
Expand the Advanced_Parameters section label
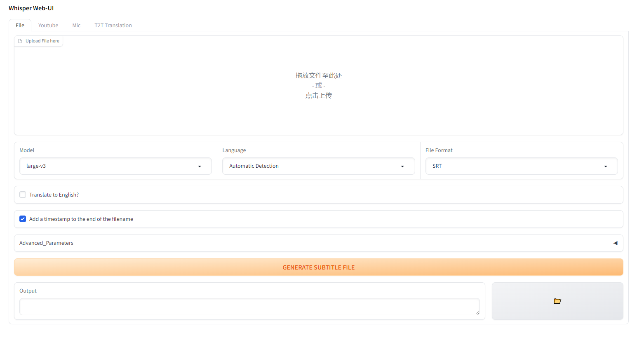(46, 243)
